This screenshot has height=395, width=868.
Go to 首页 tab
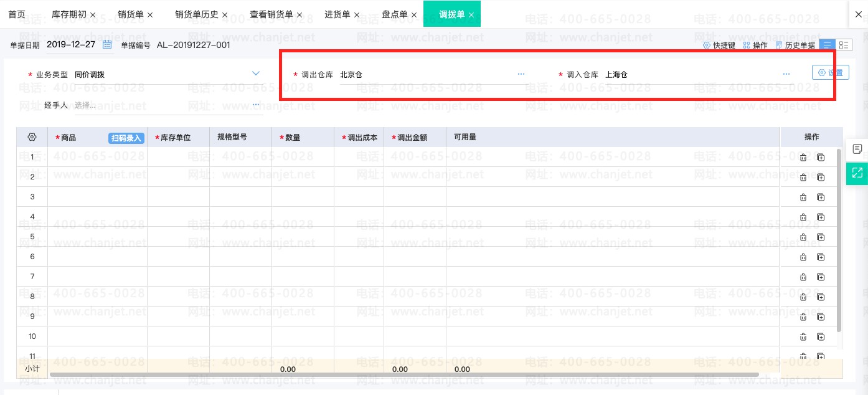click(x=17, y=14)
